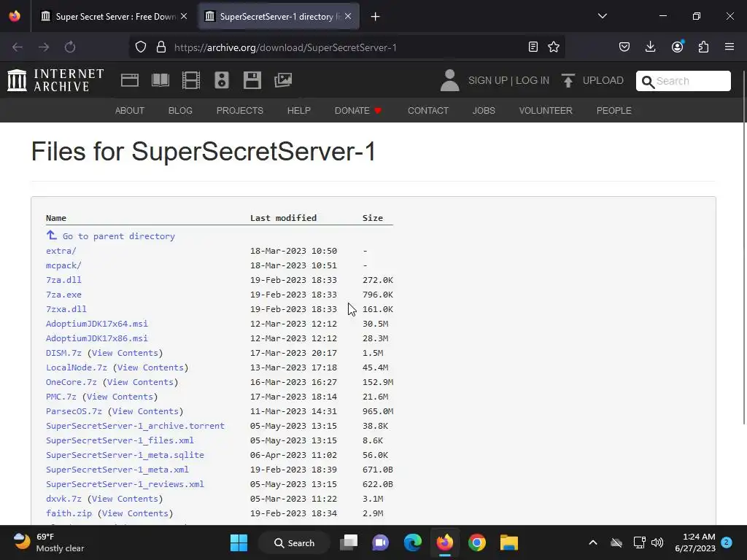747x560 pixels.
Task: Launch Google Chrome from taskbar
Action: click(476, 542)
